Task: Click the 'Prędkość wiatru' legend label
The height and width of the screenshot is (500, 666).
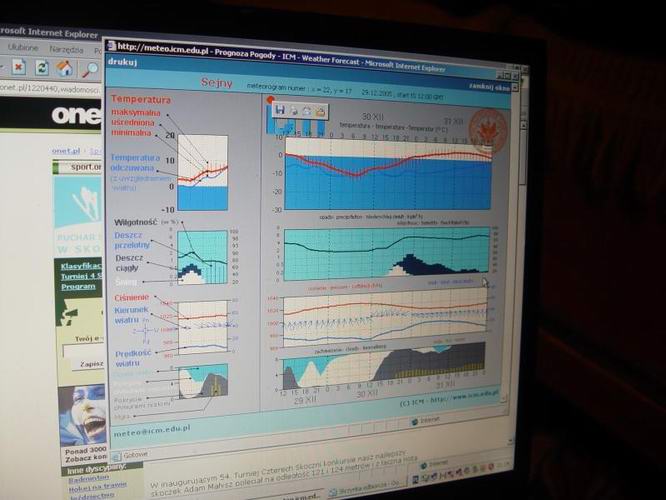Action: [x=133, y=358]
